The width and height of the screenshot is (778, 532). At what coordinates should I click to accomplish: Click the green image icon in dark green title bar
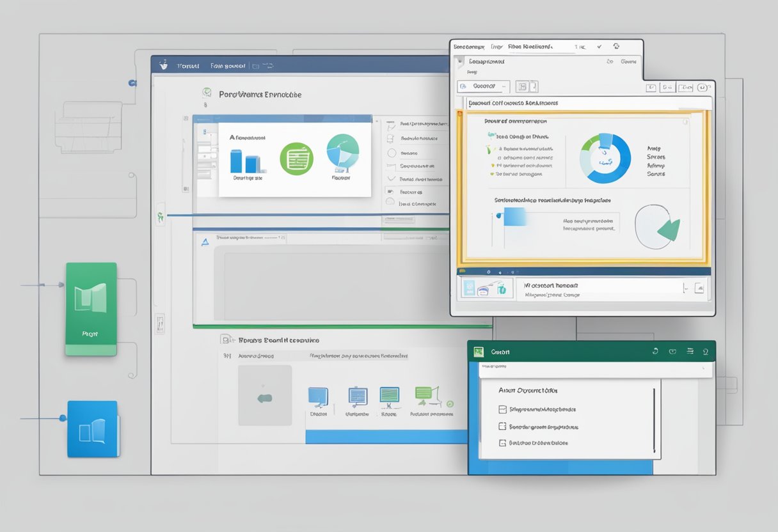477,351
